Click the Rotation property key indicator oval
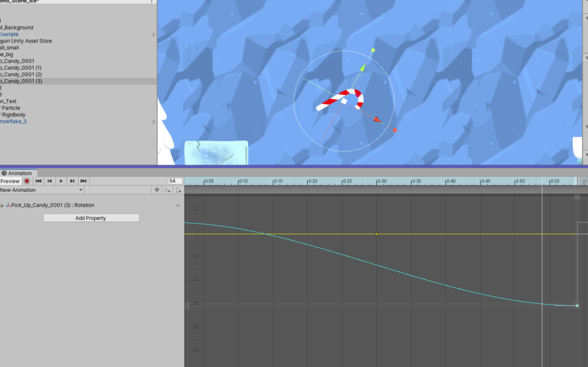 tap(178, 206)
